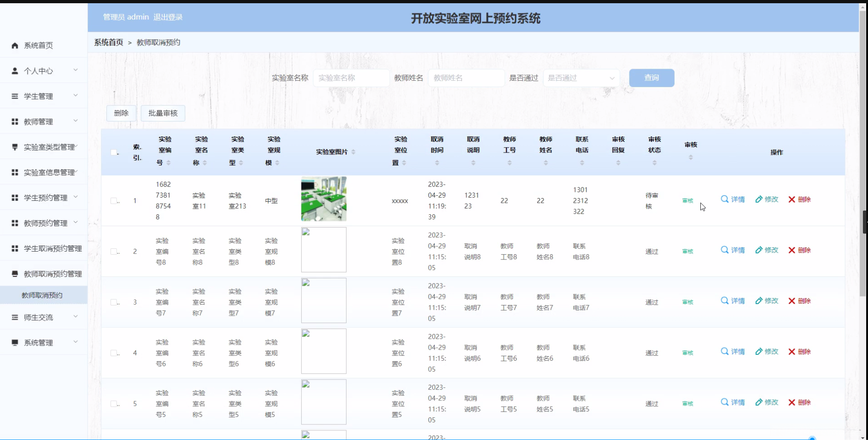The image size is (868, 440).
Task: Open 详情 for row 2
Action: point(733,250)
